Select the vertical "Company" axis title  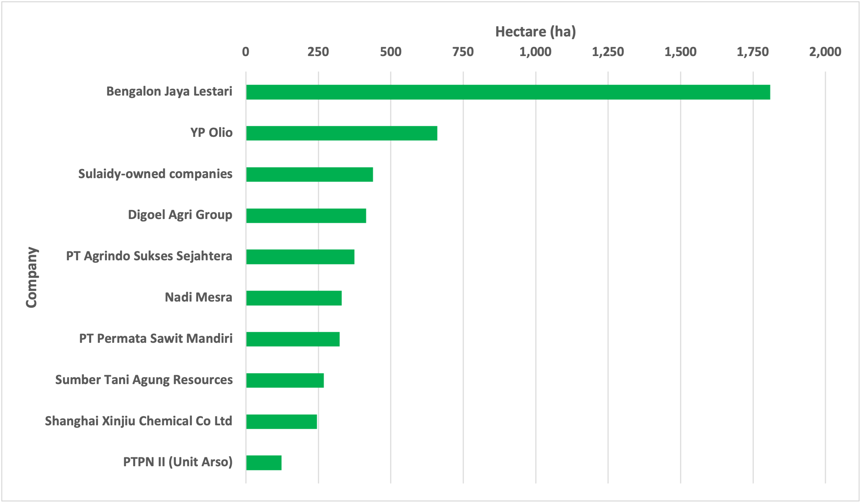31,277
